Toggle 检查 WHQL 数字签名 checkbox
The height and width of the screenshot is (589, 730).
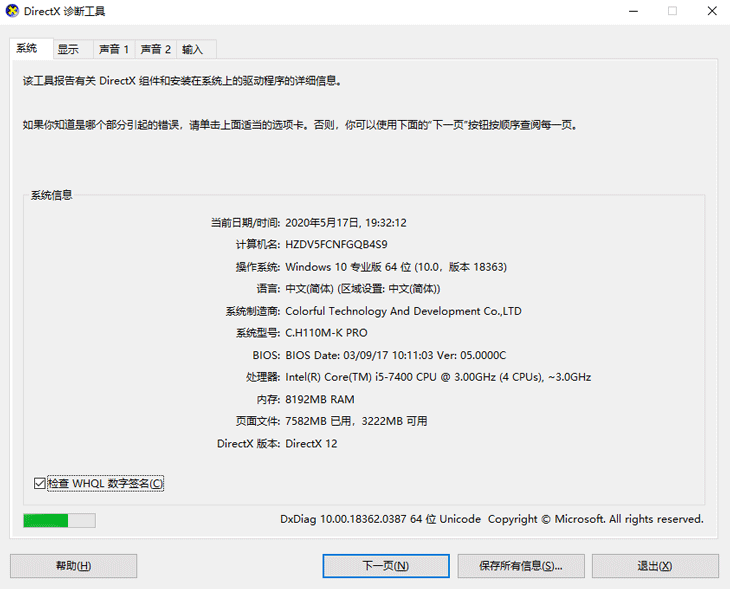(x=99, y=483)
